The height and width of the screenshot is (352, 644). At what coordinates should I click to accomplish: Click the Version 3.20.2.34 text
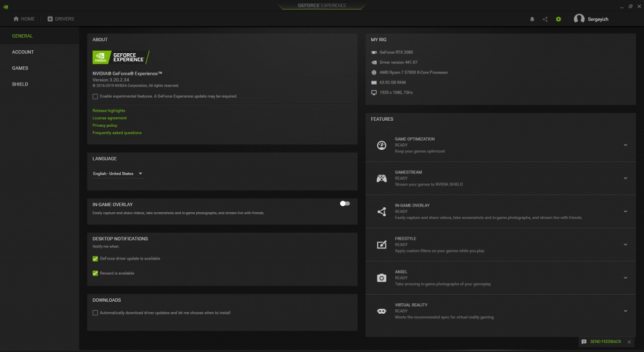(x=111, y=80)
